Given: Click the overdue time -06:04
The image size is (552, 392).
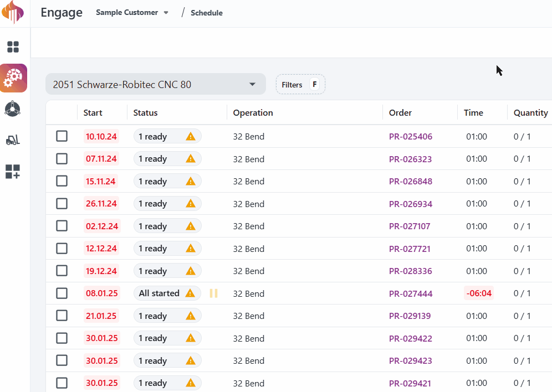Looking at the screenshot, I should (479, 293).
